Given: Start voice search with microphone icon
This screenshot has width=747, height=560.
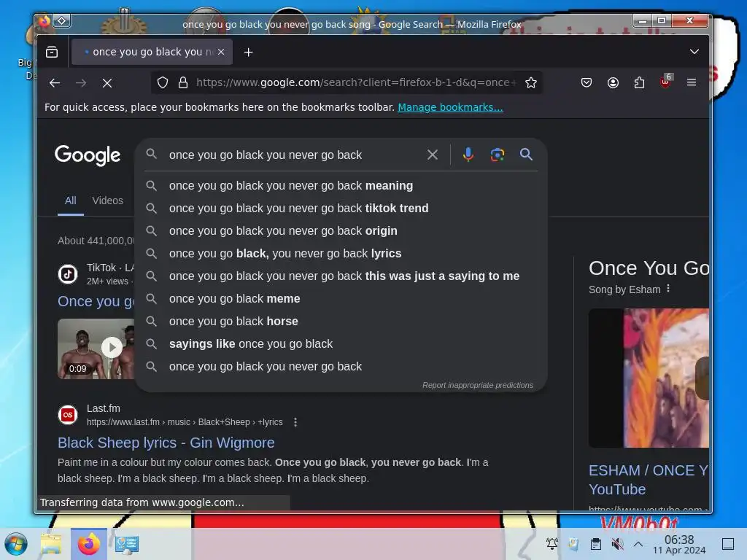Looking at the screenshot, I should tap(468, 155).
